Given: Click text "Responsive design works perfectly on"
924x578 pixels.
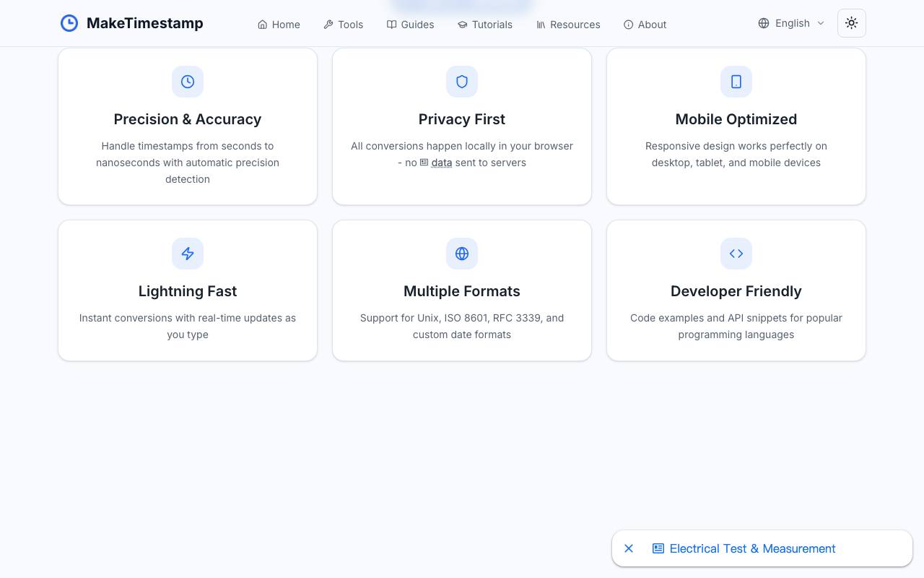Looking at the screenshot, I should 736,146.
